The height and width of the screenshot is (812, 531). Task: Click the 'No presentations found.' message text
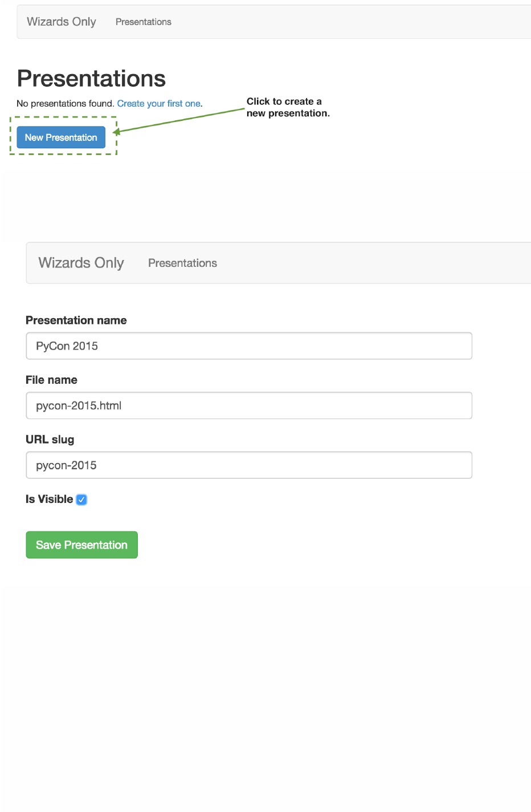66,104
